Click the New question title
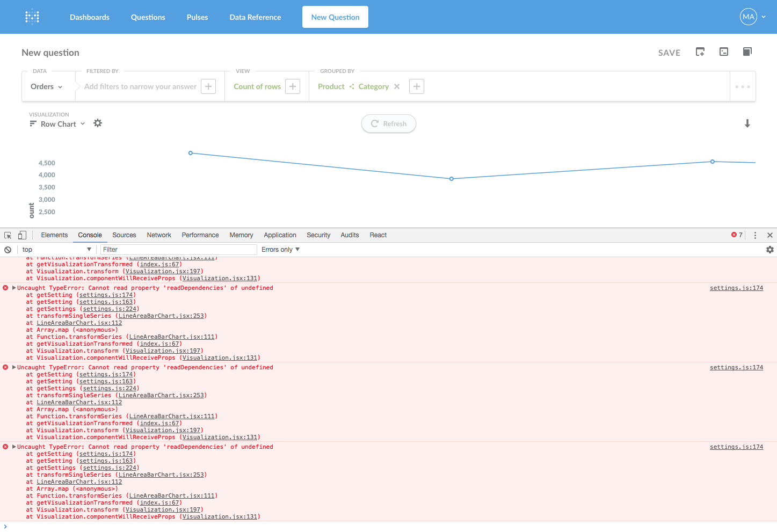 click(50, 53)
